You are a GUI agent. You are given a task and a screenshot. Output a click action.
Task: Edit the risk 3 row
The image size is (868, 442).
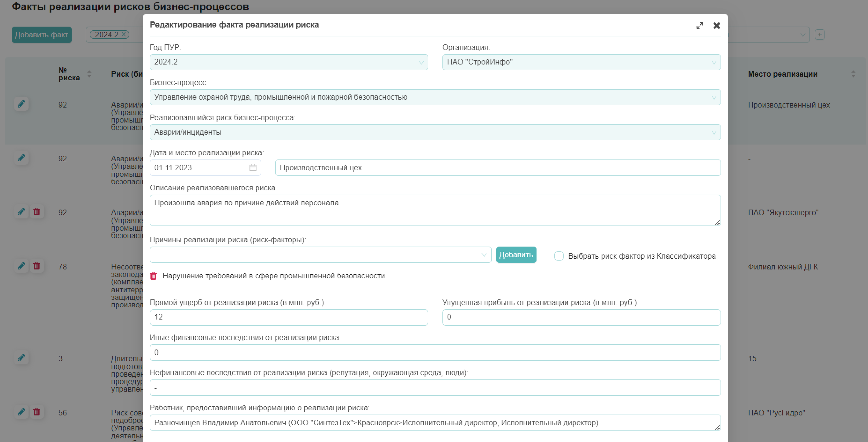(21, 357)
